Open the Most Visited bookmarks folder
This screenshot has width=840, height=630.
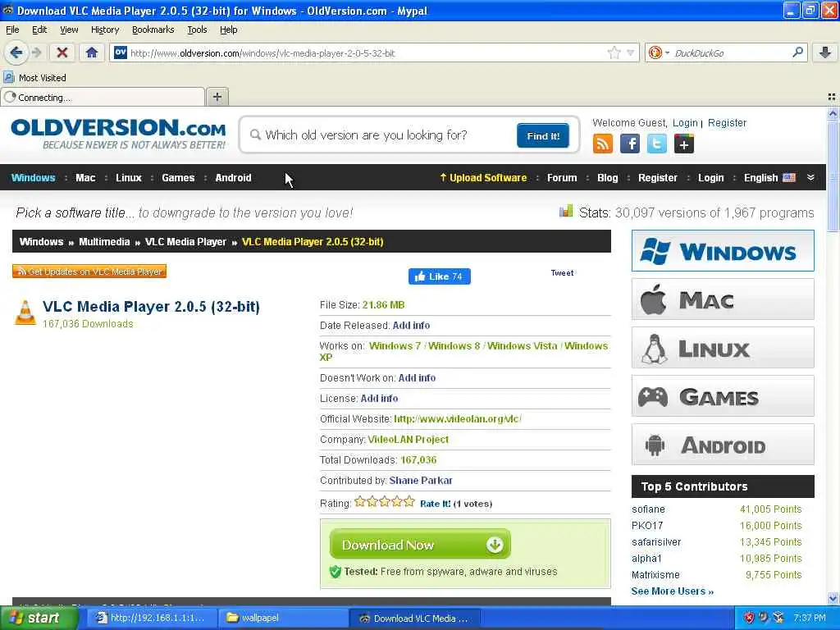[34, 78]
